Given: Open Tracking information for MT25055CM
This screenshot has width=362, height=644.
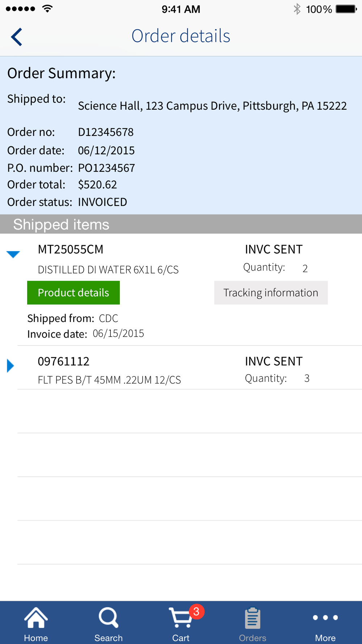Looking at the screenshot, I should pos(271,293).
